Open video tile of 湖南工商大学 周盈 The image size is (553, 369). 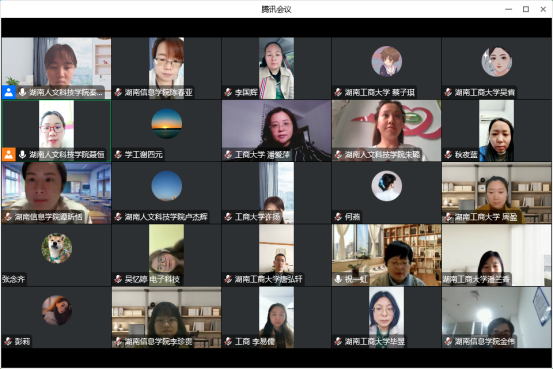click(x=496, y=193)
